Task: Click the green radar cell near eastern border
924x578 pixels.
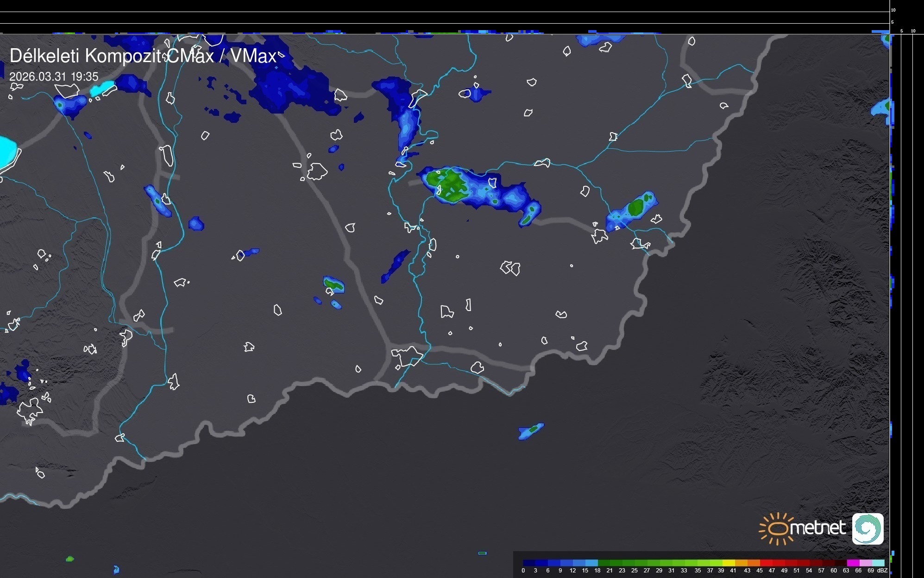Action: (636, 208)
